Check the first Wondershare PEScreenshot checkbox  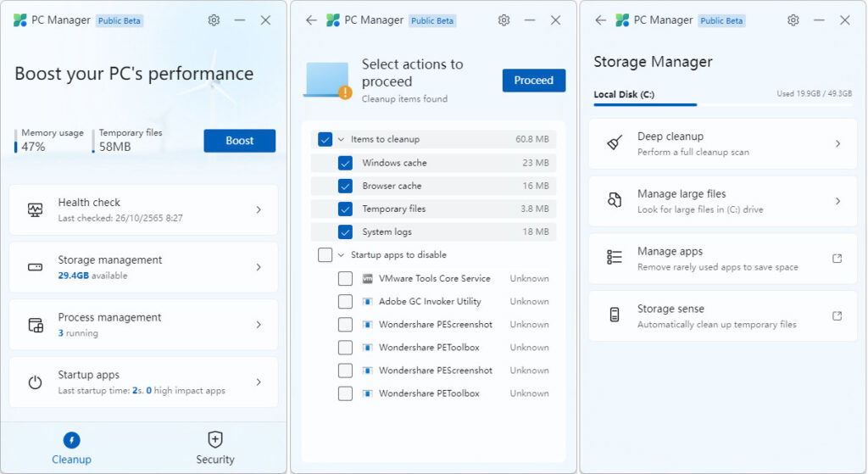pyautogui.click(x=345, y=324)
